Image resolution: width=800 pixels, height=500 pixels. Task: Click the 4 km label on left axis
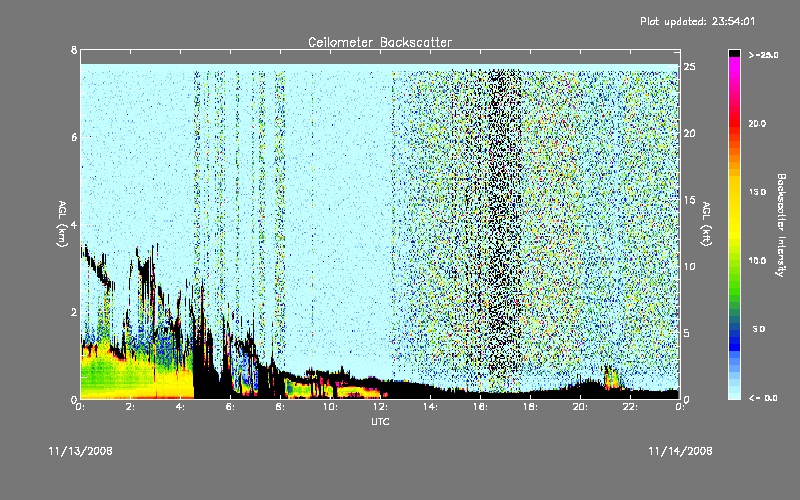tap(74, 224)
